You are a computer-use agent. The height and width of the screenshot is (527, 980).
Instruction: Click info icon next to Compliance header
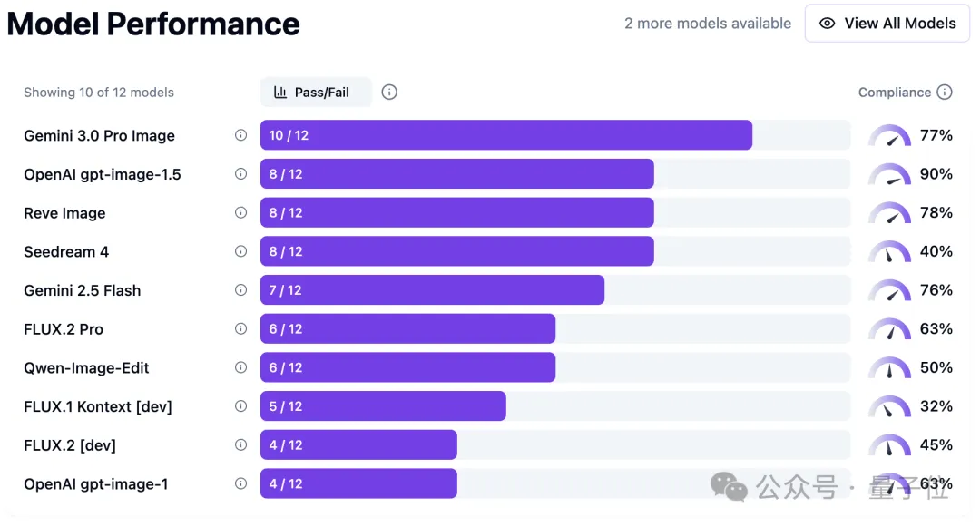[x=945, y=92]
